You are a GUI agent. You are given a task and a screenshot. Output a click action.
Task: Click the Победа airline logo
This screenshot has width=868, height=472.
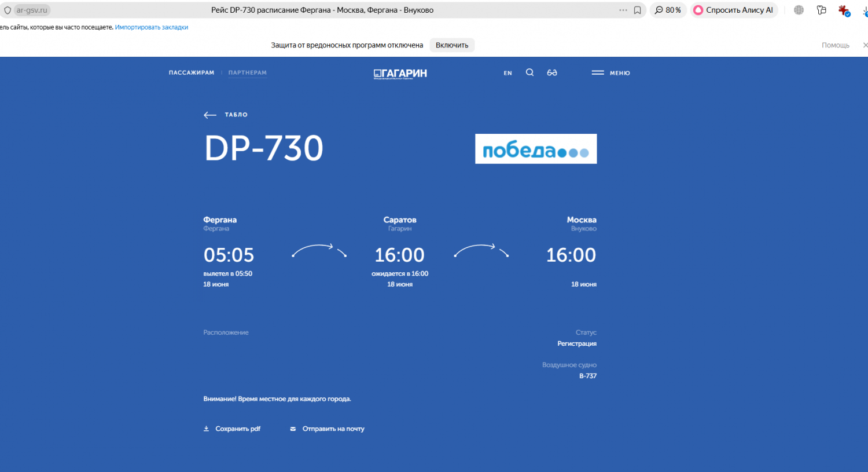point(536,149)
